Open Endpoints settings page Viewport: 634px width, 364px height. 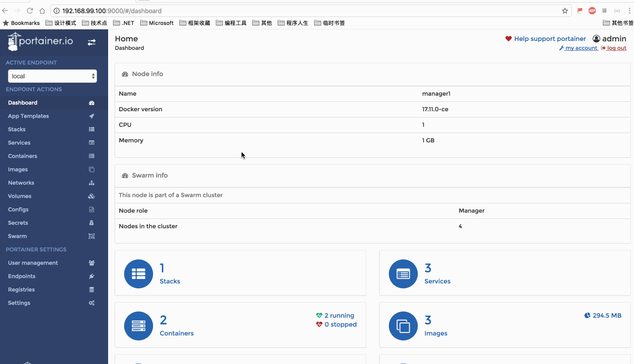click(x=54, y=276)
